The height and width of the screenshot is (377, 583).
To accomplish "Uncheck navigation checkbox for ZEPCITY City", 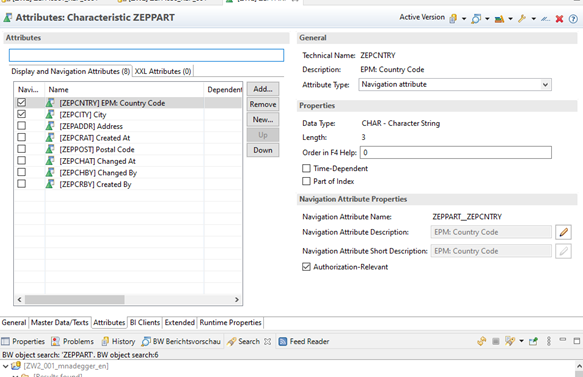I will pos(22,114).
